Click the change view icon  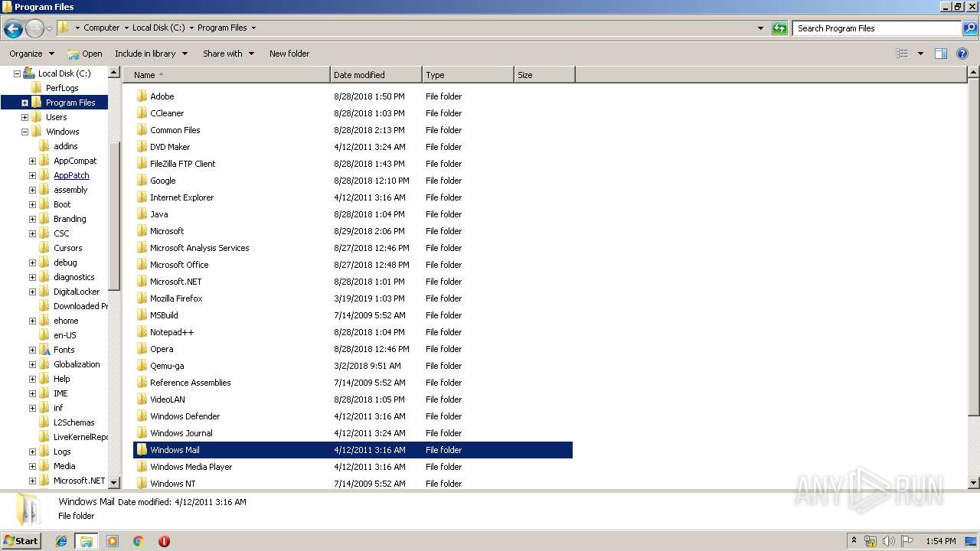pos(902,54)
